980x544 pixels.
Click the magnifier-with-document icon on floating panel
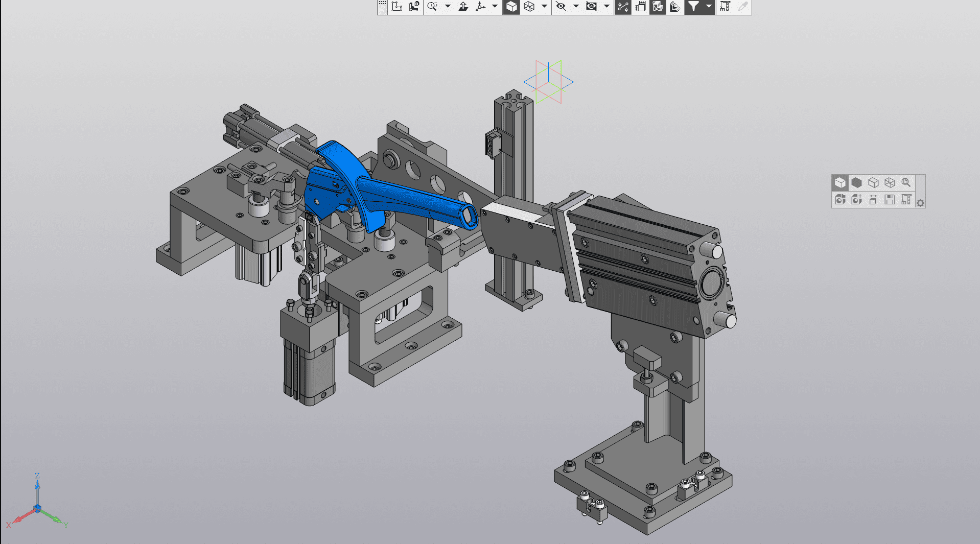[x=906, y=183]
